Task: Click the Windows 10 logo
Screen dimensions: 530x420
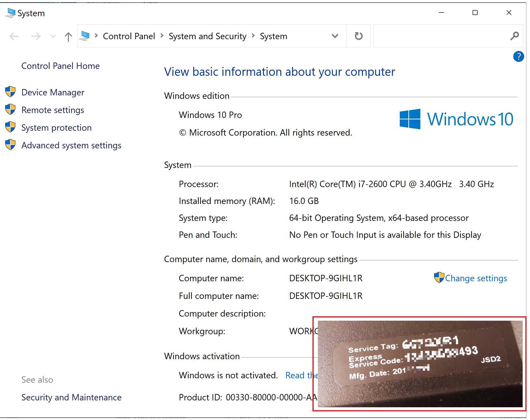Action: coord(456,119)
